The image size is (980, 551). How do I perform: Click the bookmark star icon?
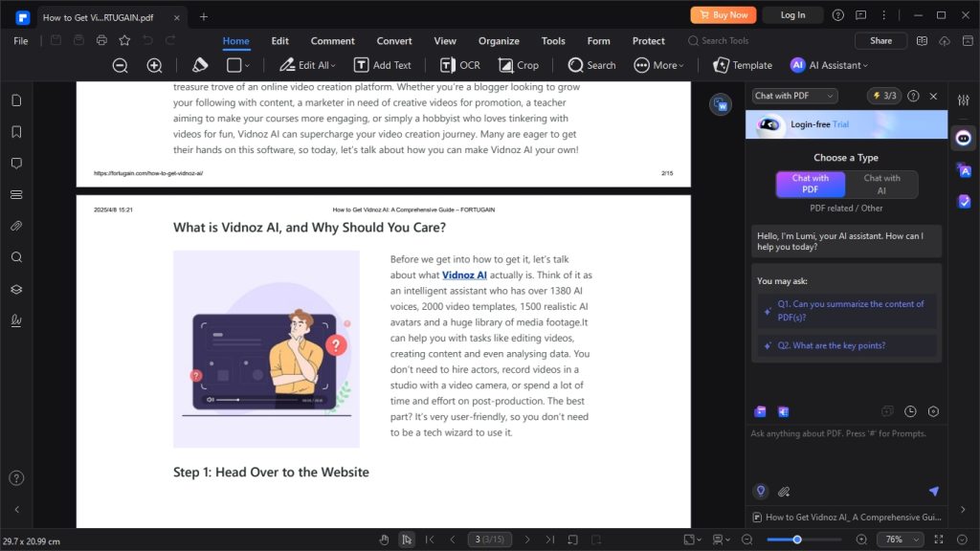[124, 40]
